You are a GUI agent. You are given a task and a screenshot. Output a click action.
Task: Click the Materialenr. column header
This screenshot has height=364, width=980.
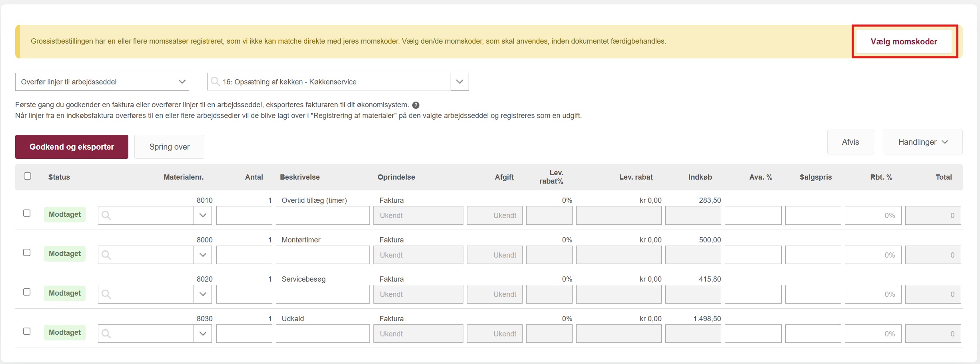point(184,177)
